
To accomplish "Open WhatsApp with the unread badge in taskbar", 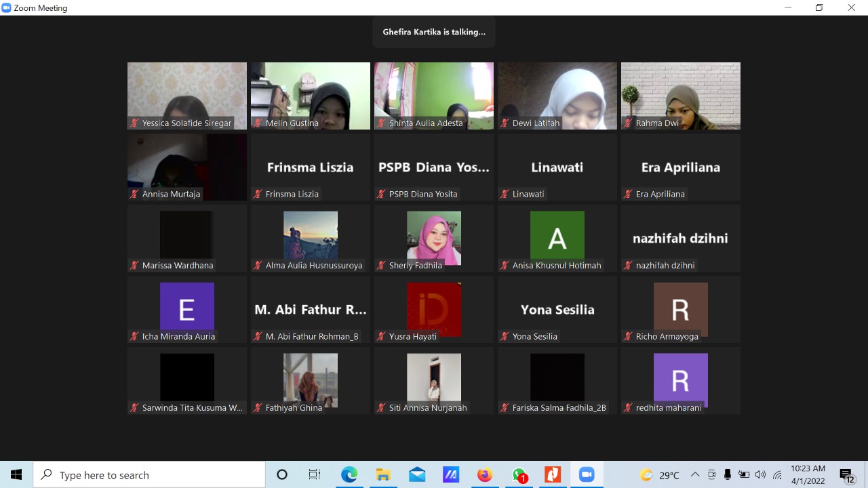I will pos(519,475).
